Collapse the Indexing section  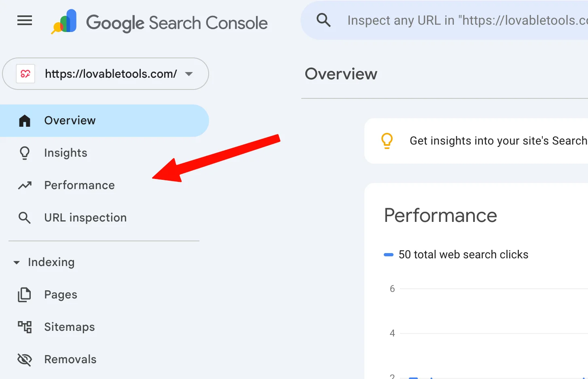tap(16, 262)
